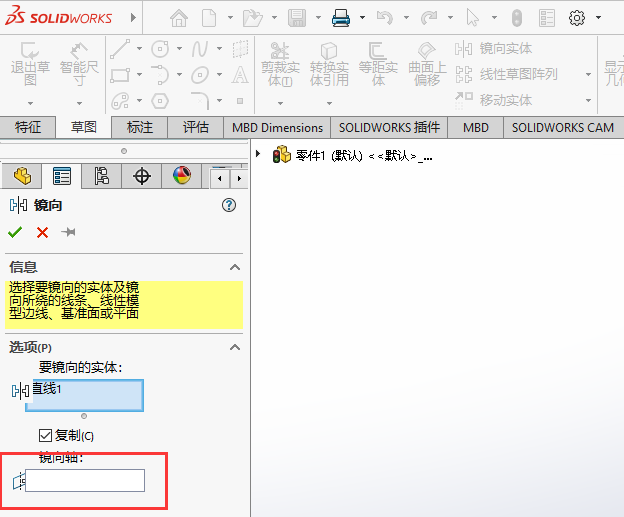Click the Home icon
This screenshot has width=624, height=517.
(179, 18)
